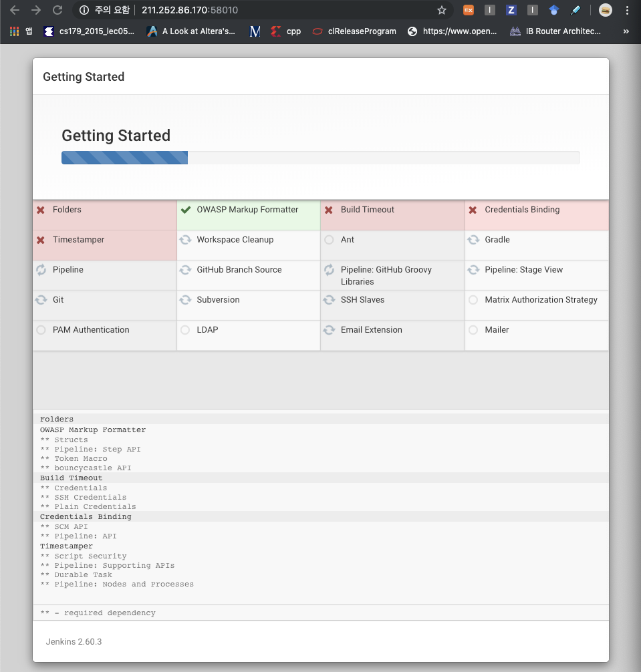The height and width of the screenshot is (672, 641).
Task: Click the orange extension icon in toolbar
Action: point(469,10)
